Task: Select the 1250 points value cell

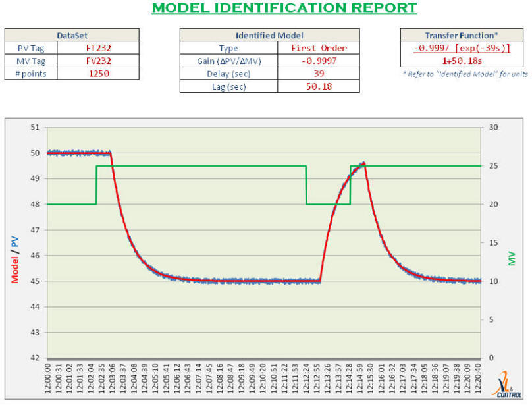Action: pyautogui.click(x=98, y=74)
